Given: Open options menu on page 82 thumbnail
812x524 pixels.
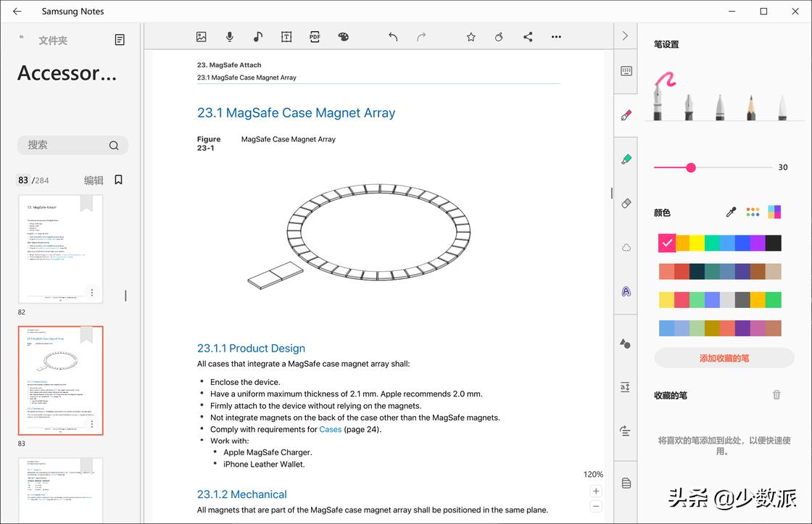Looking at the screenshot, I should 92,293.
